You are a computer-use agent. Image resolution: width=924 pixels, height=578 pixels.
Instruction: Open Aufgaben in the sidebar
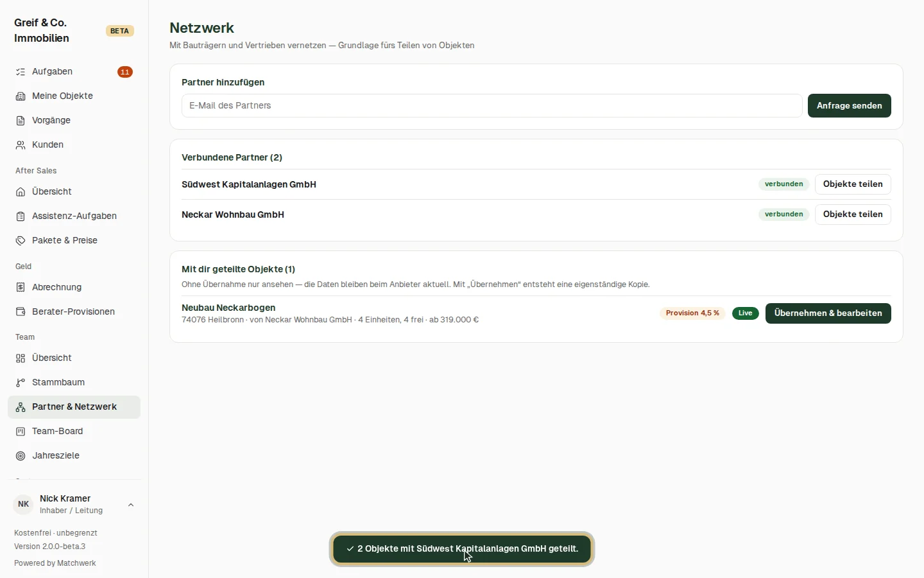coord(74,72)
